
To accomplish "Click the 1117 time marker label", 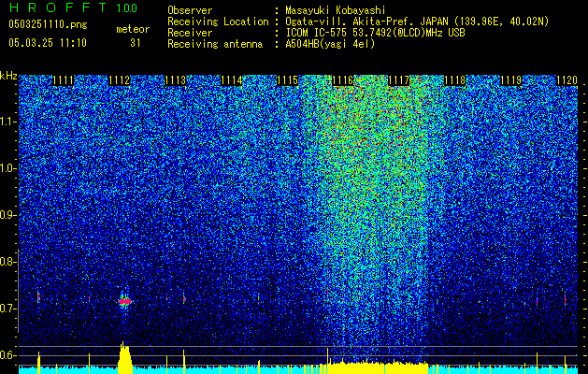I will [x=399, y=80].
